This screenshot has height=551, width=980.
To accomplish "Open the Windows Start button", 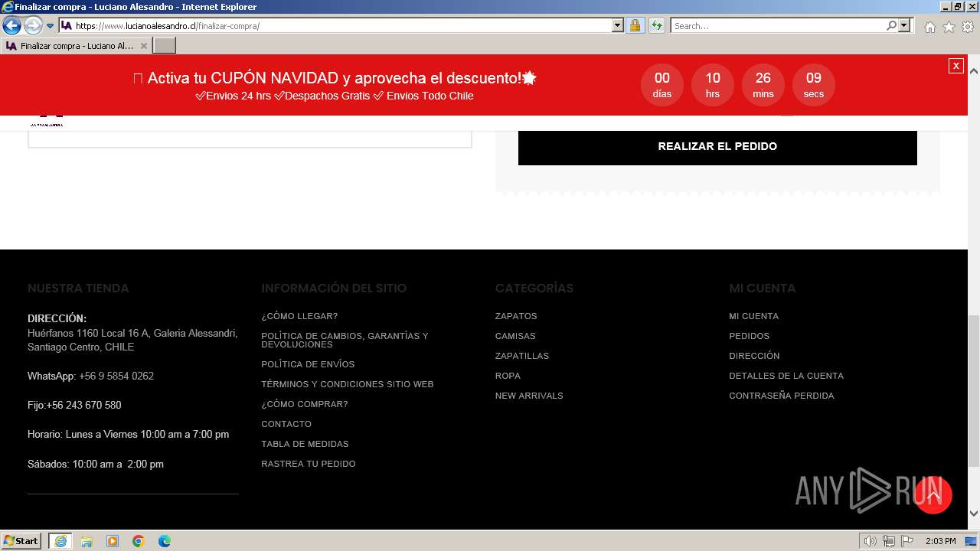I will click(21, 540).
